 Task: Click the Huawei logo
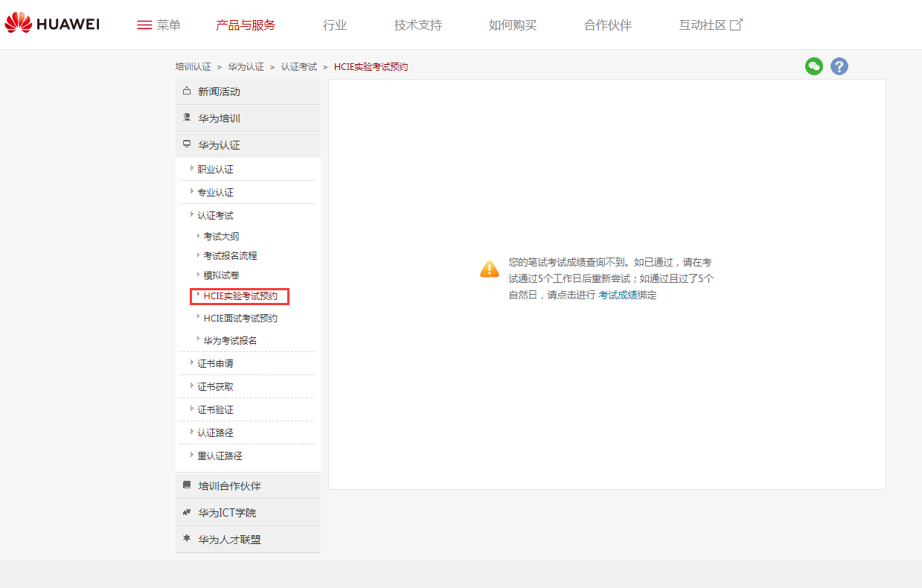51,24
